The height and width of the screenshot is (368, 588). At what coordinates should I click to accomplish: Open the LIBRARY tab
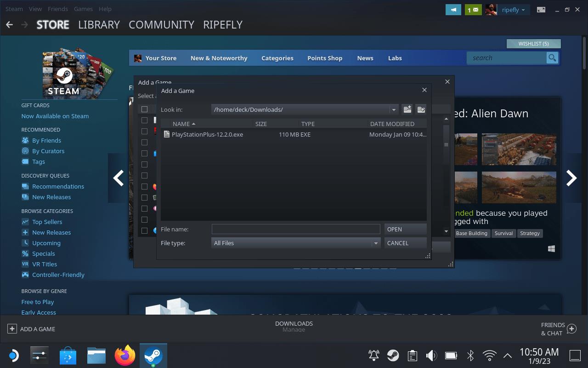tap(99, 25)
